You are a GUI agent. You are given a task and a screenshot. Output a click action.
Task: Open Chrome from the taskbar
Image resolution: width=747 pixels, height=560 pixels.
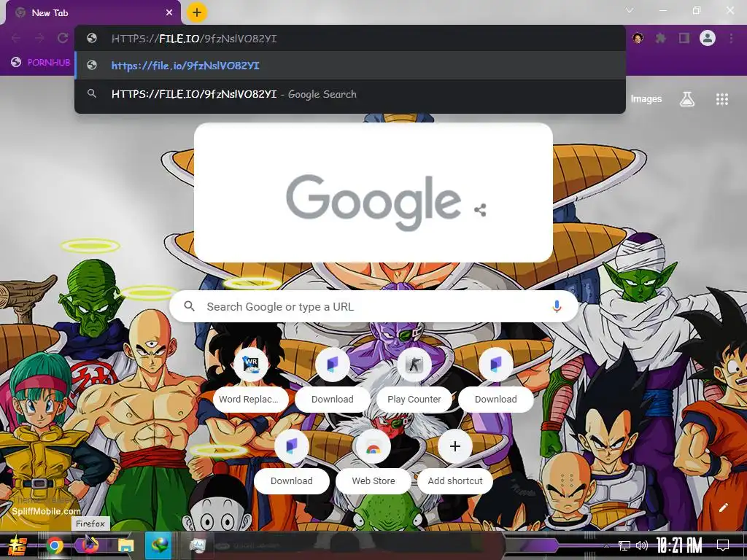[55, 545]
